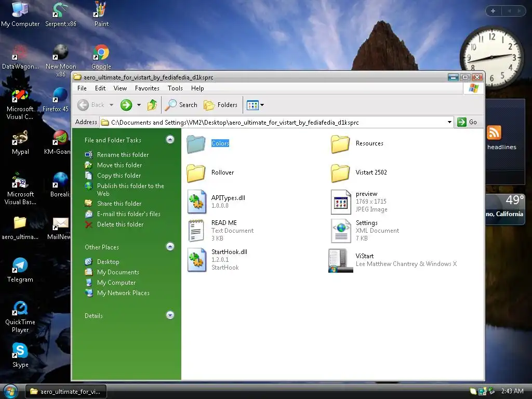Expand the Details panel
Screen dimensions: 532x399
pos(170,315)
